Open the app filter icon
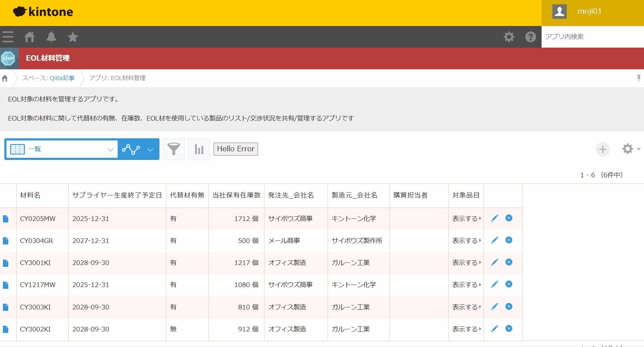The image size is (644, 347). (x=174, y=149)
